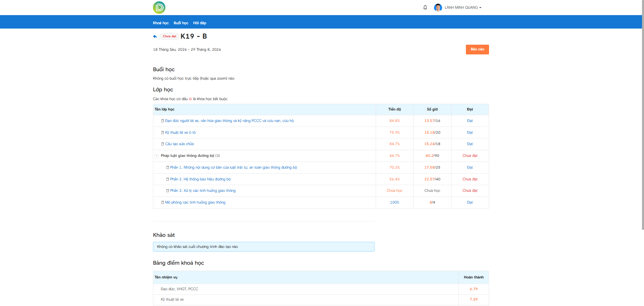Click the green site logo icon

[159, 7]
